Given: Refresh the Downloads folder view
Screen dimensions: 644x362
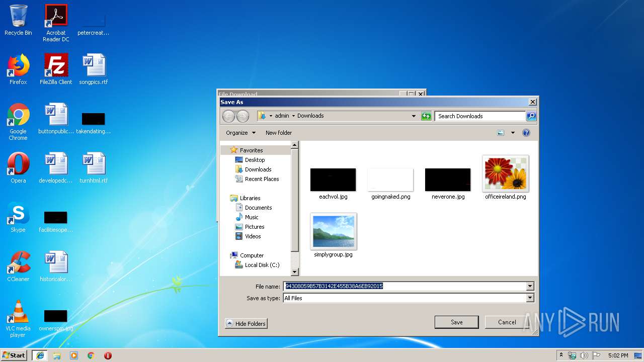Looking at the screenshot, I should tap(426, 116).
